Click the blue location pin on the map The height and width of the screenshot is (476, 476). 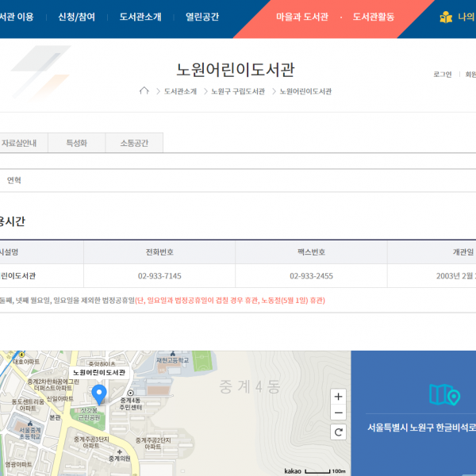click(99, 393)
